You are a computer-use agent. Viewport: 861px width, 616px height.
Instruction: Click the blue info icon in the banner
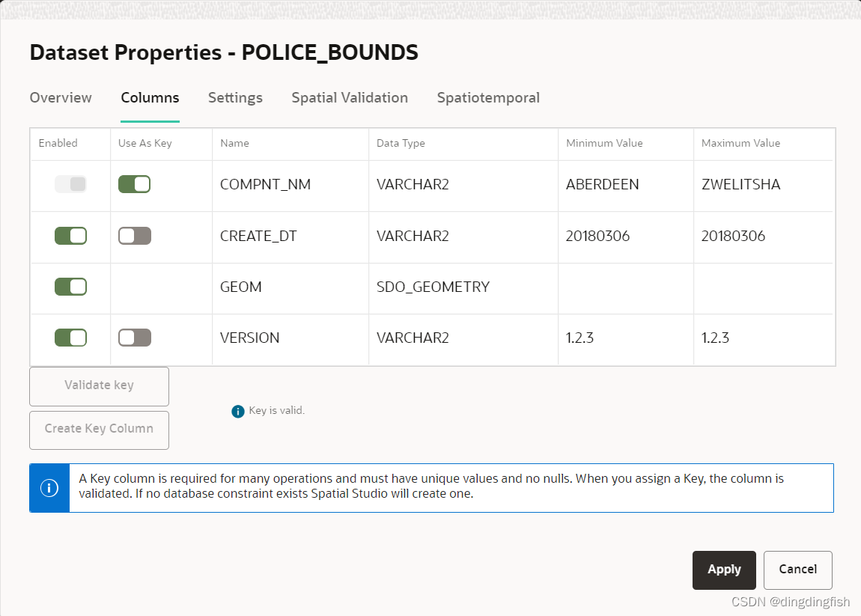49,487
